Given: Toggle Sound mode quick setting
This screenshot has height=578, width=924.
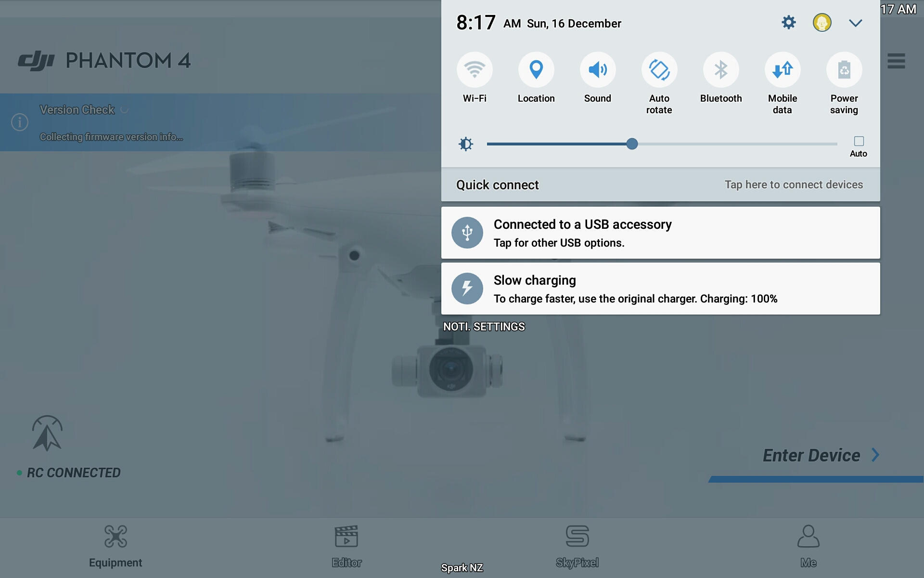Looking at the screenshot, I should click(598, 70).
